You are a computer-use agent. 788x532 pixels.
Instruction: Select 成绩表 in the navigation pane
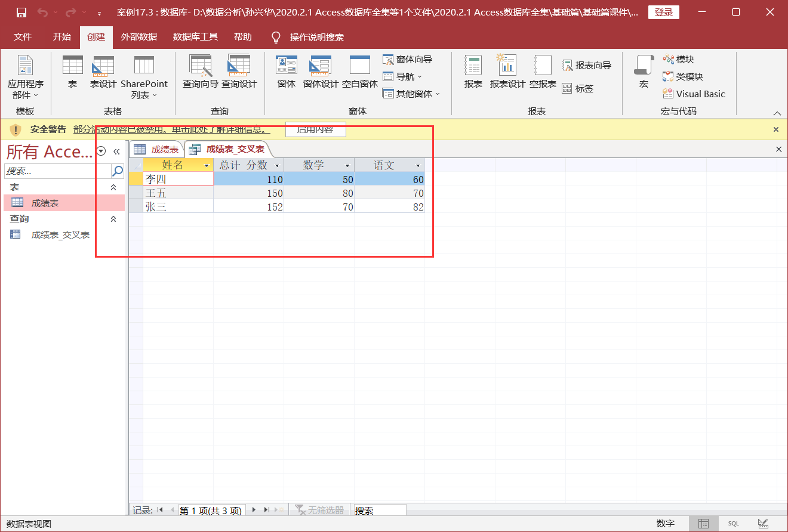pos(64,203)
